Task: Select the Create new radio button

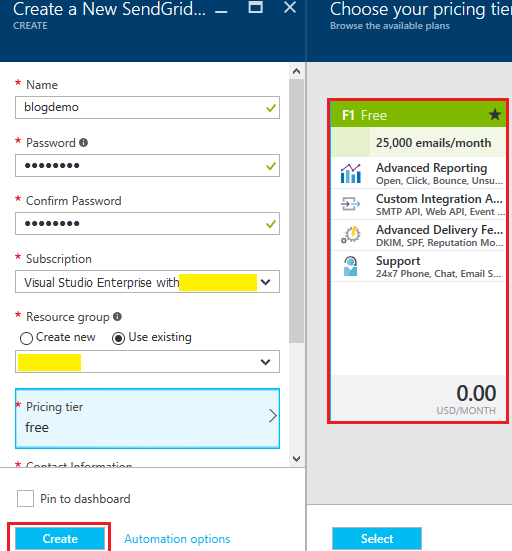Action: (26, 338)
